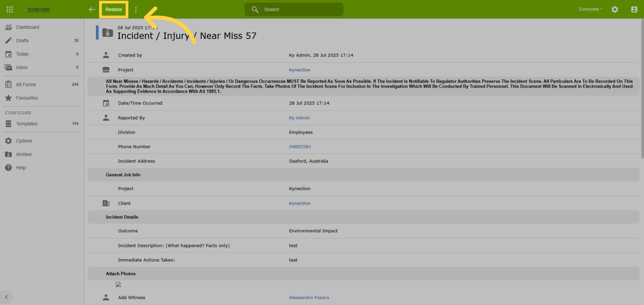The image size is (644, 305).
Task: Click the page's vertical scrollbar
Action: click(642, 88)
